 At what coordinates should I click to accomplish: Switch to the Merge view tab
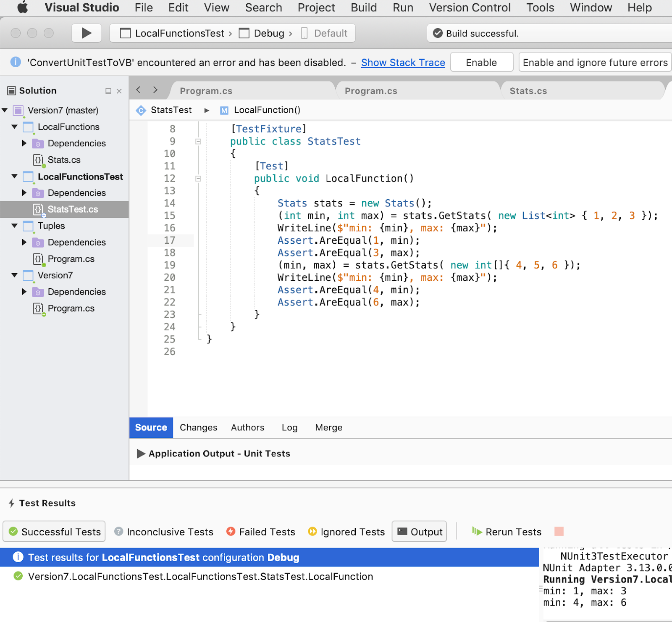click(328, 427)
